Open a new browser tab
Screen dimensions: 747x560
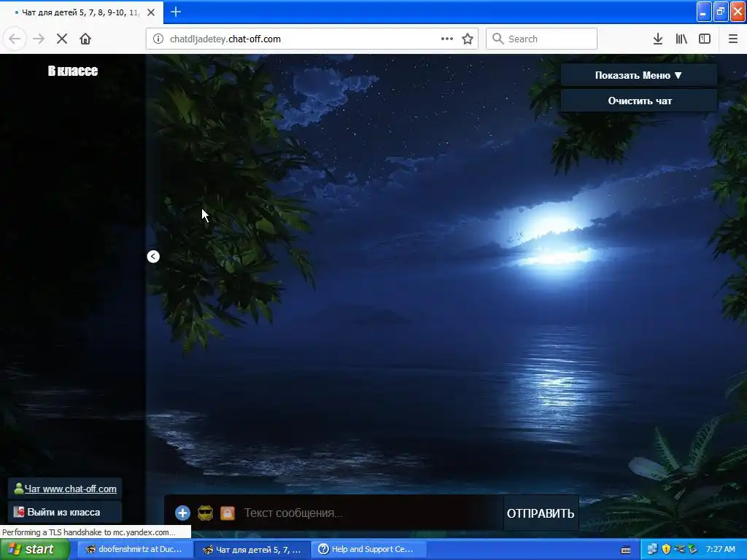[x=176, y=12]
